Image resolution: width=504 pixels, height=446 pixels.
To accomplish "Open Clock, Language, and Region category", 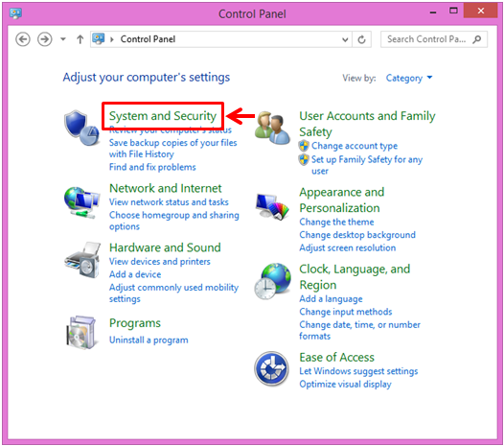I will pos(355,277).
